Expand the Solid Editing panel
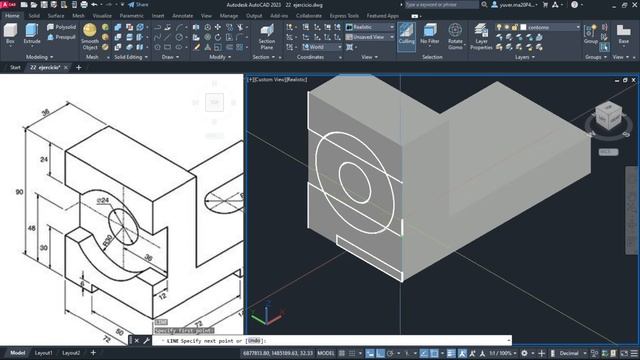Viewport: 640px width, 360px height. point(131,57)
